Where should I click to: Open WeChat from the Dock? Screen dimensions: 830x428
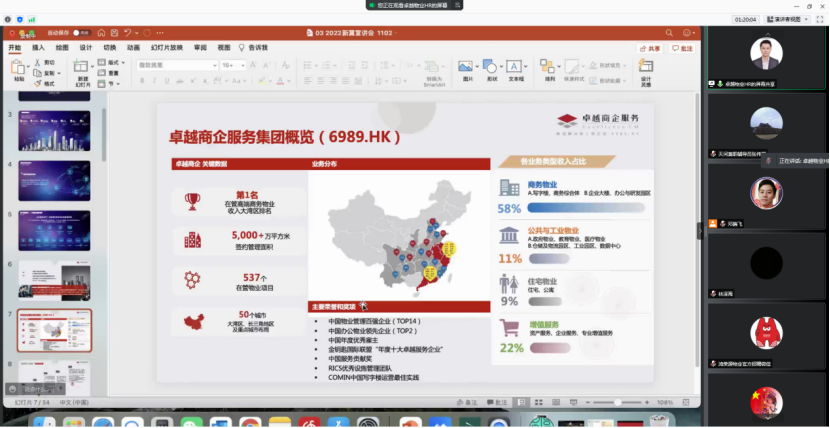(x=192, y=422)
